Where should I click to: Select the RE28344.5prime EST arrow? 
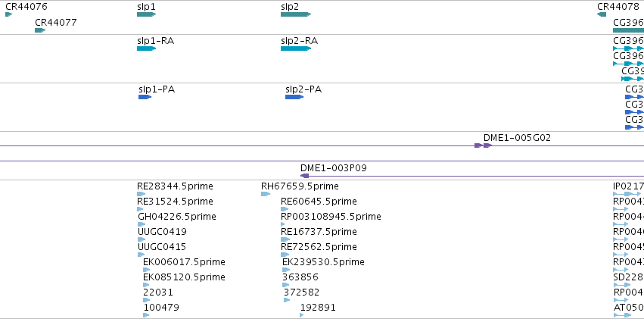[142, 194]
